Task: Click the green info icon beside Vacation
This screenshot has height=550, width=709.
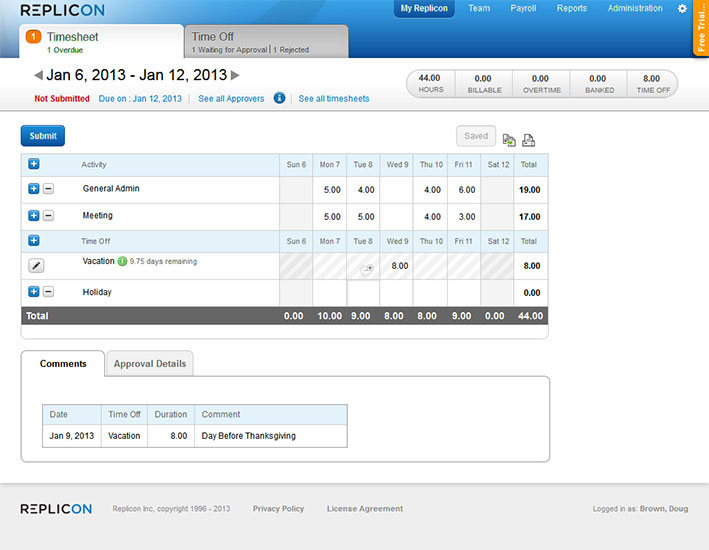Action: pyautogui.click(x=122, y=262)
